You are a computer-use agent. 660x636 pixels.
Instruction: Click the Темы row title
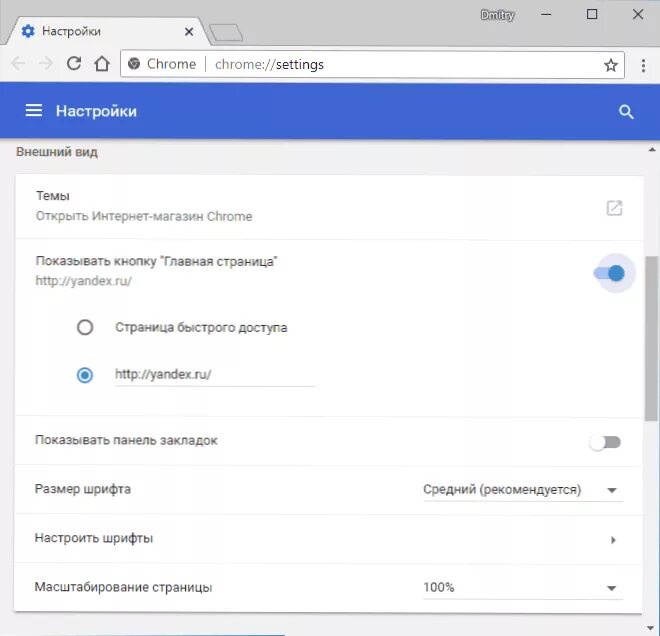tap(53, 196)
